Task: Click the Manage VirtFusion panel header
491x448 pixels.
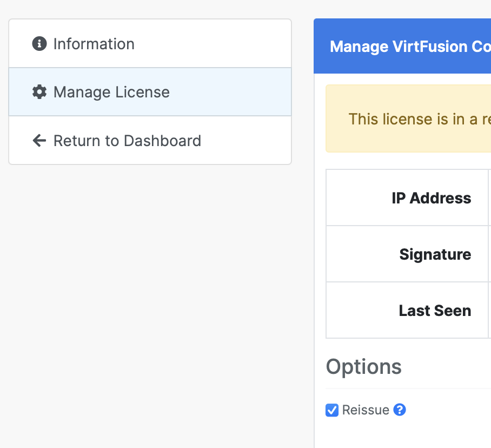Action: [x=402, y=46]
